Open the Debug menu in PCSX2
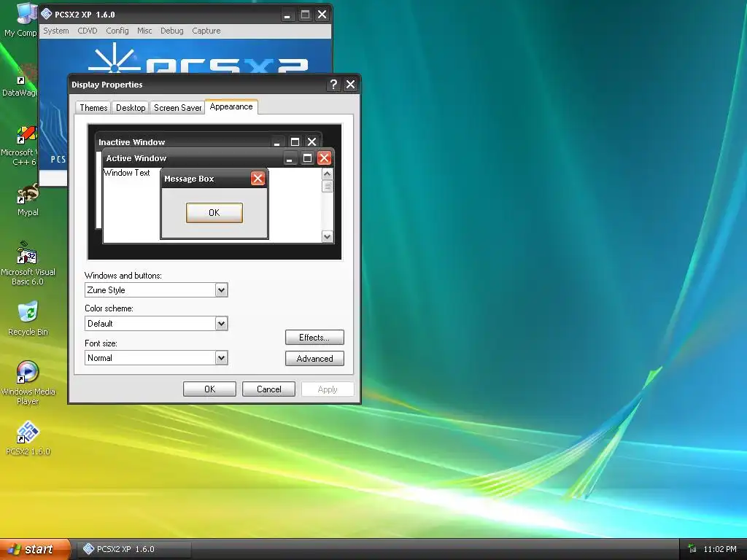Screen dimensions: 747x560 (172, 31)
